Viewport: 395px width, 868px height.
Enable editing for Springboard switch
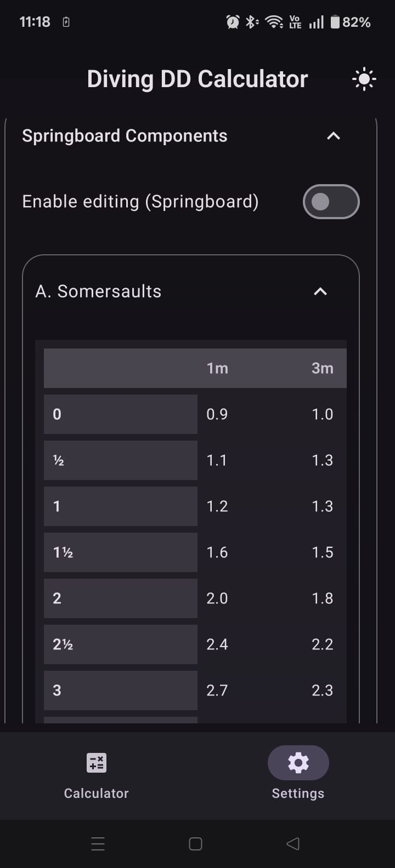coord(331,202)
